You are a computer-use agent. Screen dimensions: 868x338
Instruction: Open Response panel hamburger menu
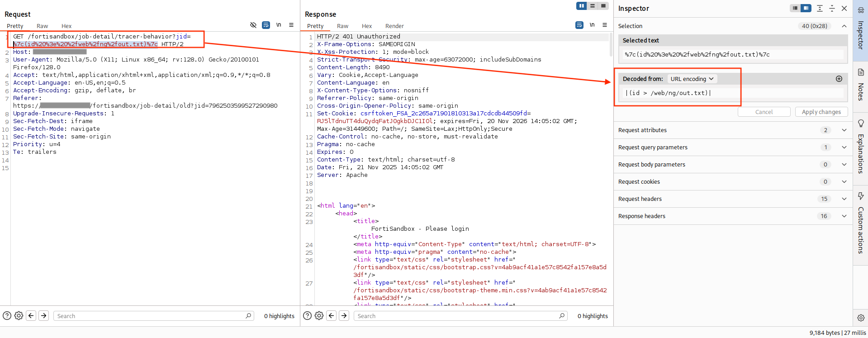[x=605, y=25]
